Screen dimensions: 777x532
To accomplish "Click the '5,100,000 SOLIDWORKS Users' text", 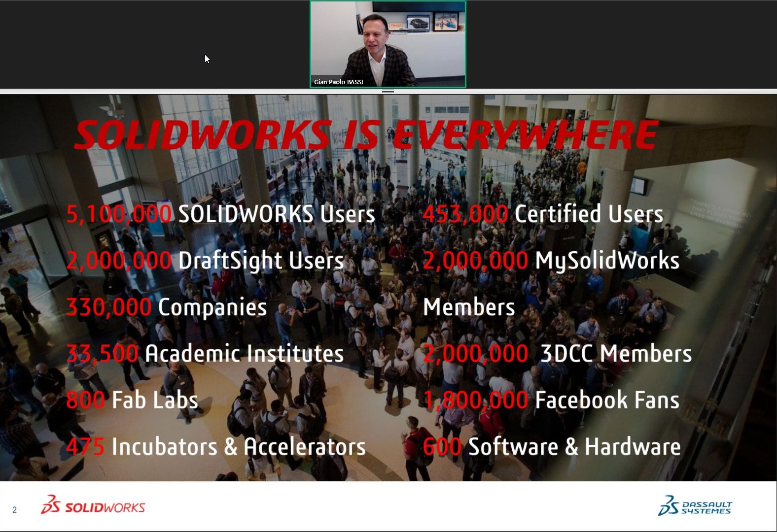I will [x=220, y=214].
